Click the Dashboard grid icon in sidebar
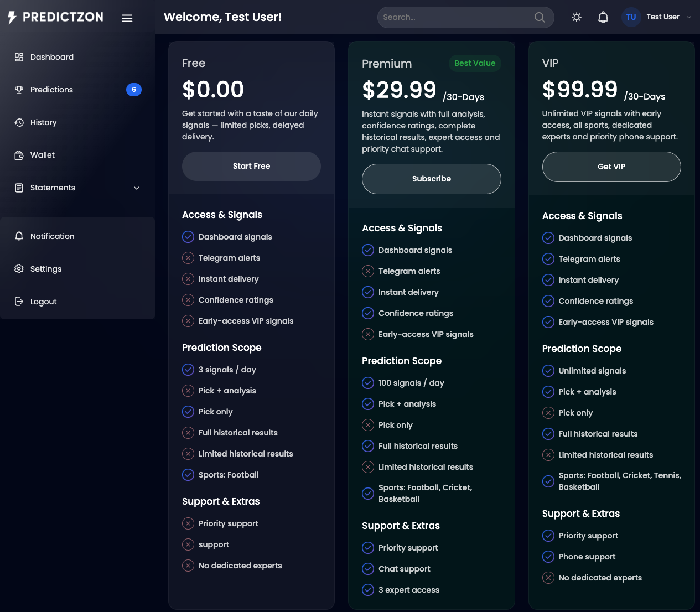Viewport: 700px width, 612px height. coord(19,57)
